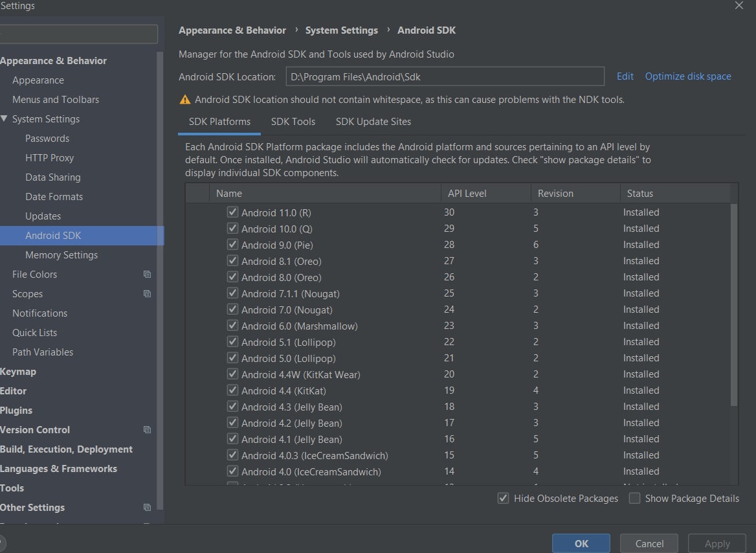This screenshot has width=756, height=553.
Task: Click the breadcrumb arrow before Android SDK
Action: (x=388, y=30)
